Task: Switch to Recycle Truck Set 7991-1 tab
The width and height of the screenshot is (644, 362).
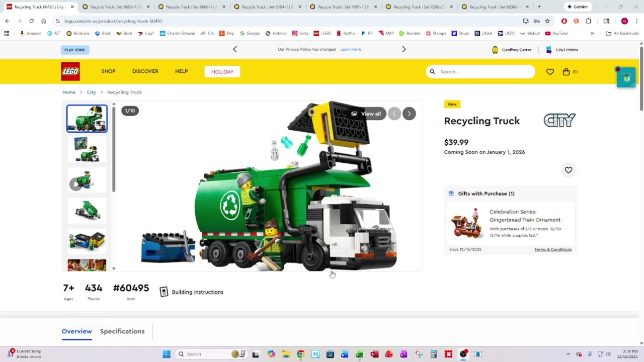Action: coord(343,7)
